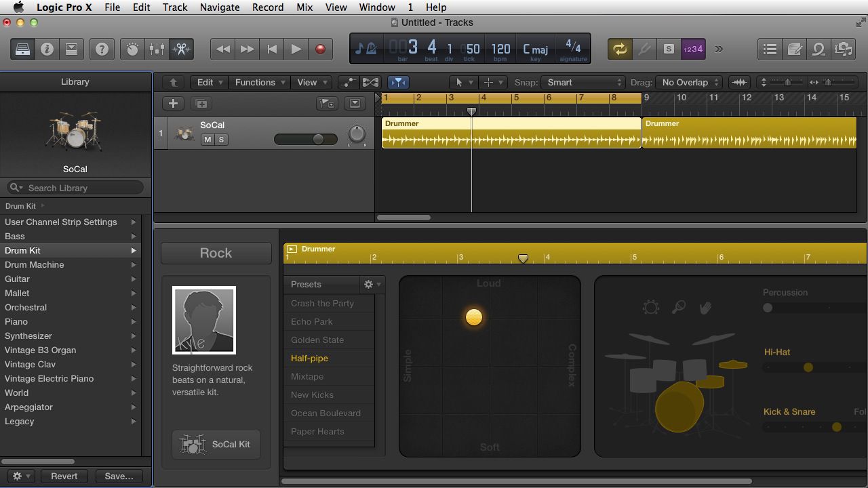
Task: Open the Inspector info button
Action: pos(47,49)
